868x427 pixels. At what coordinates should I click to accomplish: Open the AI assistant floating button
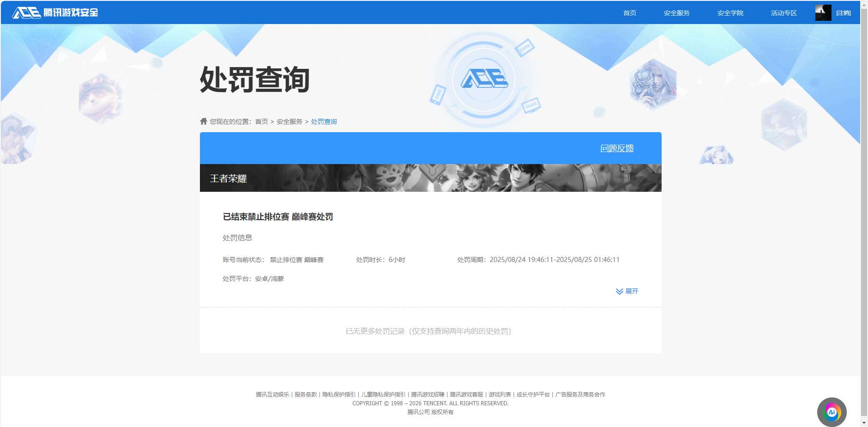click(832, 411)
